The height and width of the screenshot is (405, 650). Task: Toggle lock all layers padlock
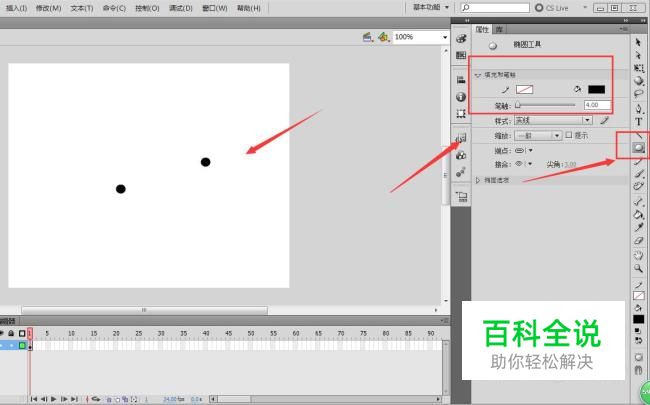pyautogui.click(x=11, y=333)
